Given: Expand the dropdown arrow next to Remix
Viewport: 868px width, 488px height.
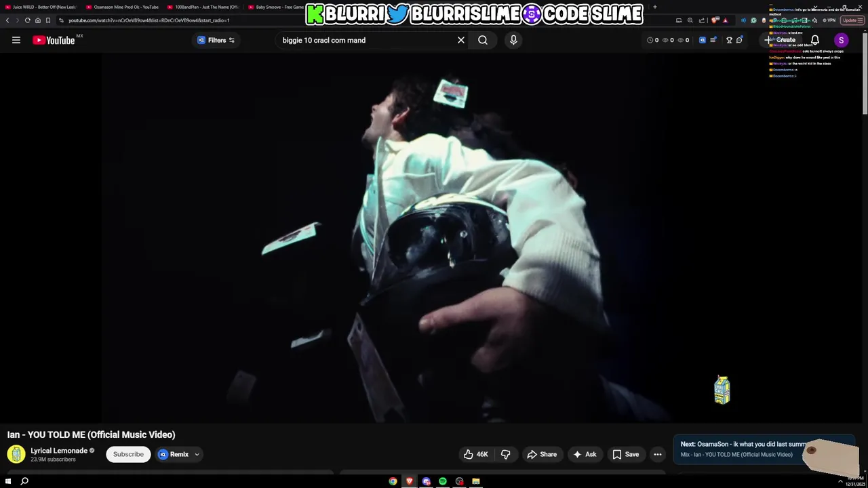Looking at the screenshot, I should point(197,454).
